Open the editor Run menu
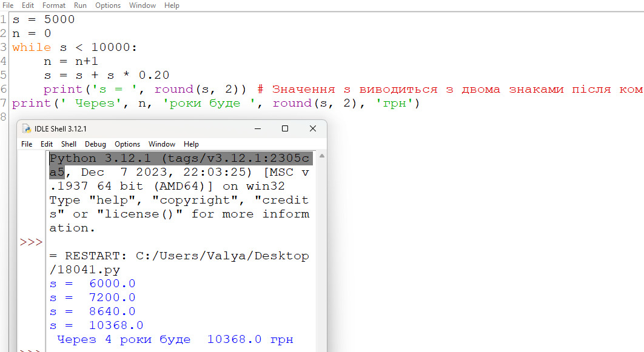The width and height of the screenshot is (644, 352). click(x=80, y=5)
